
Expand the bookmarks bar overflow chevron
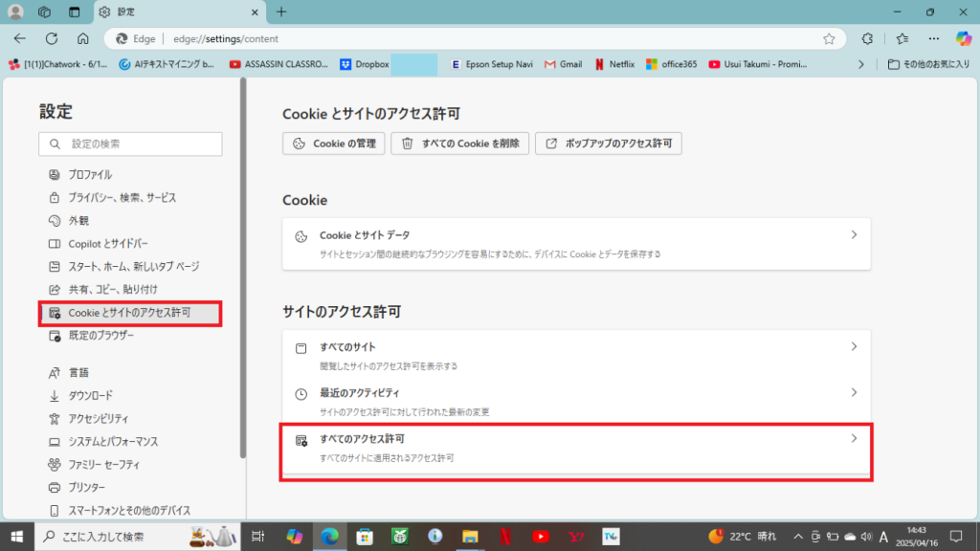point(861,64)
